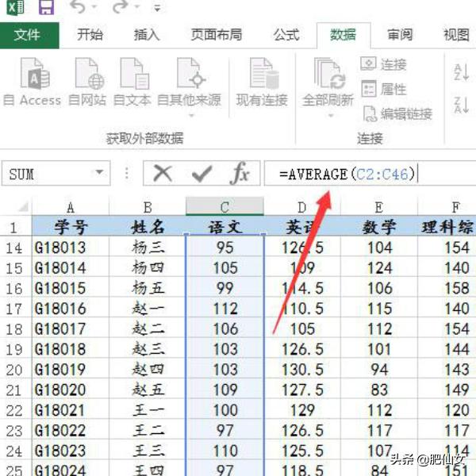Select row 14 header
This screenshot has width=476, height=476.
point(15,248)
